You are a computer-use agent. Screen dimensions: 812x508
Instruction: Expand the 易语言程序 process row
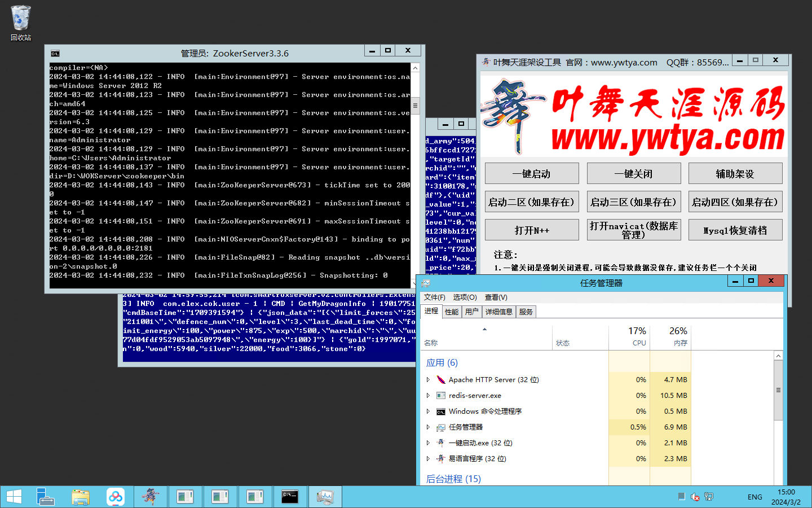click(x=428, y=459)
